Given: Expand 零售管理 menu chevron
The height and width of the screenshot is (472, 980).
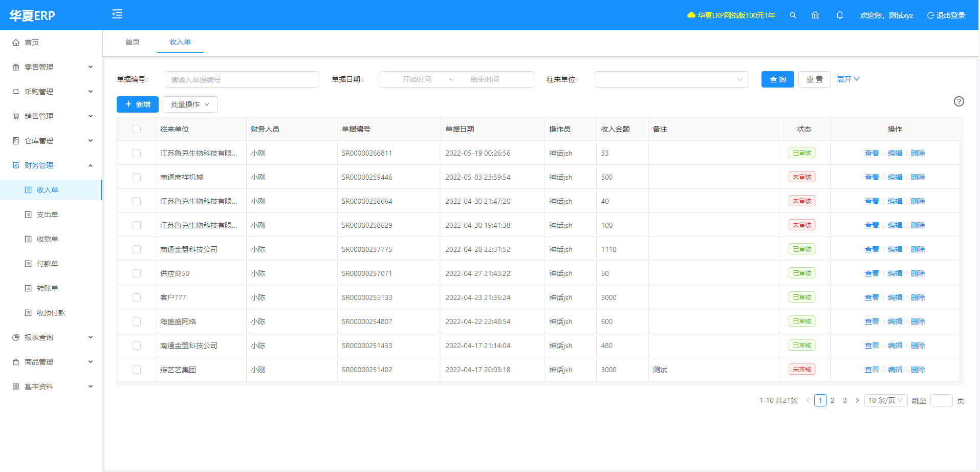Looking at the screenshot, I should (x=91, y=67).
